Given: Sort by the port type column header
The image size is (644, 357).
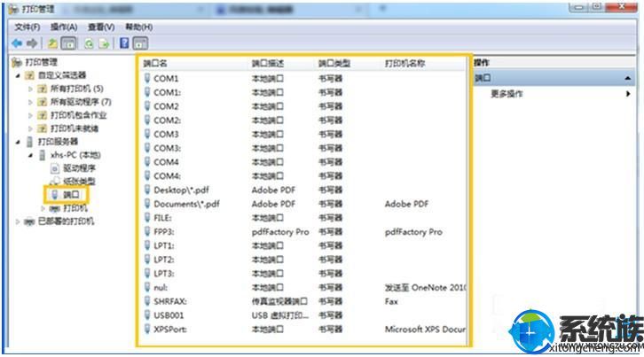Looking at the screenshot, I should click(x=334, y=63).
